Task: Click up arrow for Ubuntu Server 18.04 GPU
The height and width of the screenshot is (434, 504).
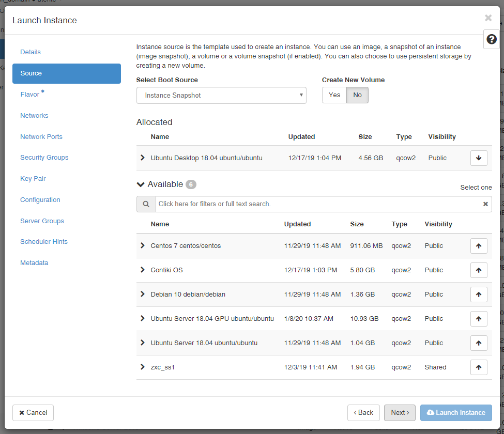Action: 479,319
